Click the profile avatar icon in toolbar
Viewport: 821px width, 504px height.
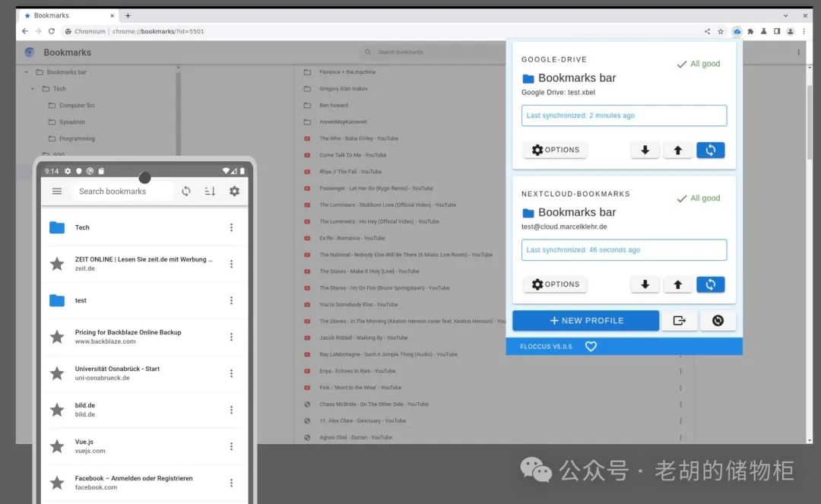(790, 31)
